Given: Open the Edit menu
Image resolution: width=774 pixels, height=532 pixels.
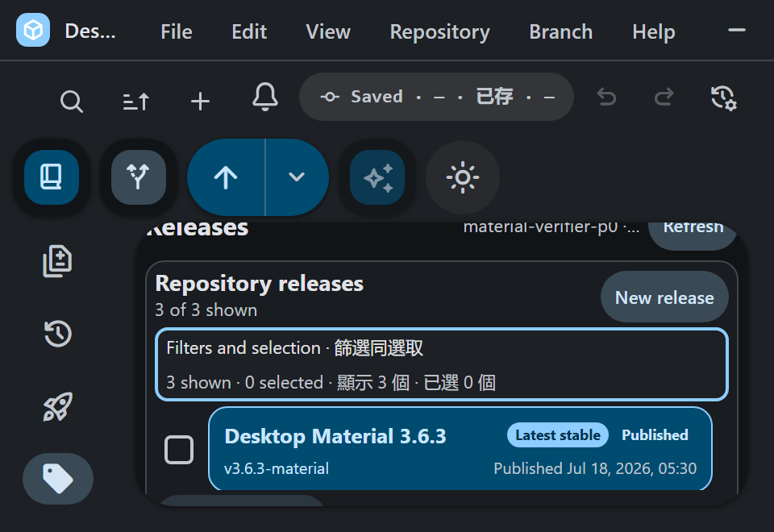Looking at the screenshot, I should tap(249, 31).
